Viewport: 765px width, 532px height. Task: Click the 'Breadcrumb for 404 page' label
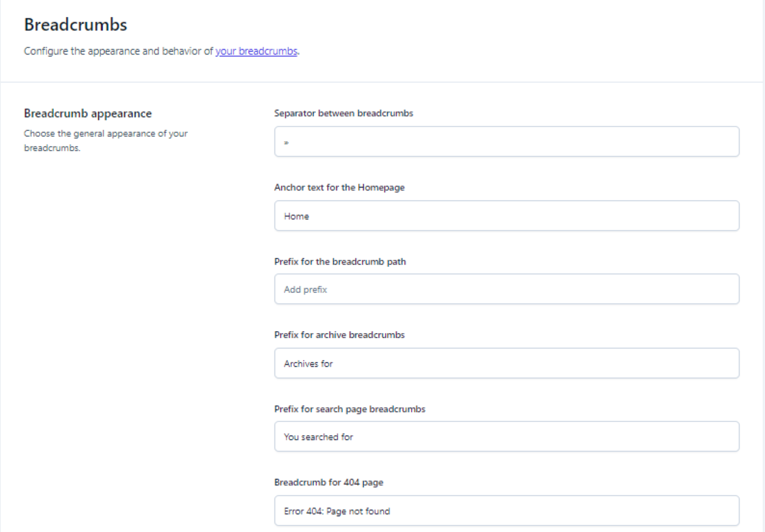[x=329, y=482]
